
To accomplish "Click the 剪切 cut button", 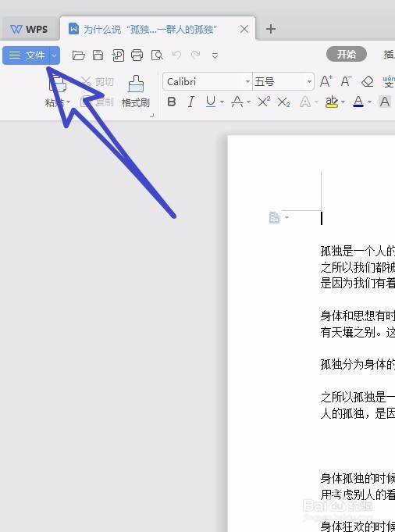I will pos(98,81).
